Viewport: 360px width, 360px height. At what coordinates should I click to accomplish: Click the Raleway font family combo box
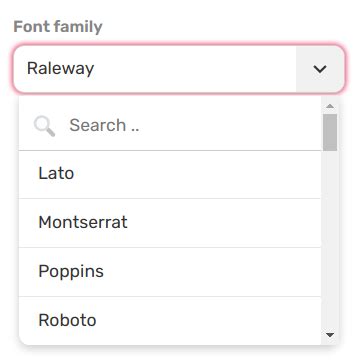point(180,69)
